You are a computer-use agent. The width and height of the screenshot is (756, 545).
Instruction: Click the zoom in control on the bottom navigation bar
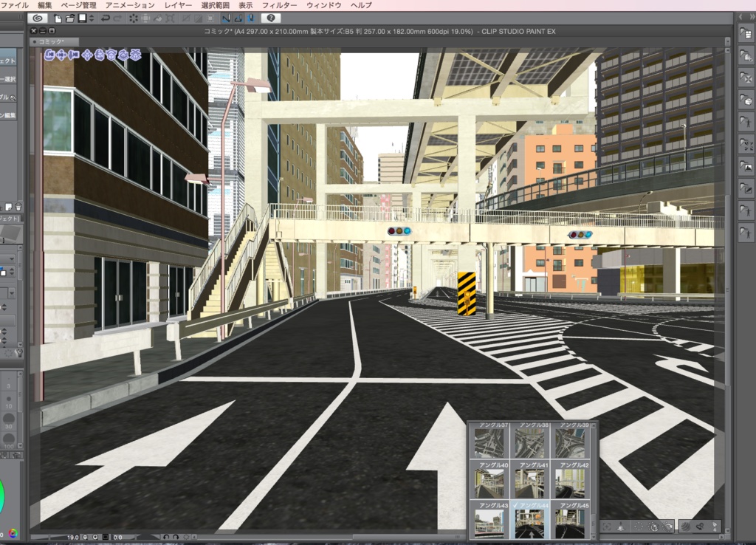pos(95,536)
